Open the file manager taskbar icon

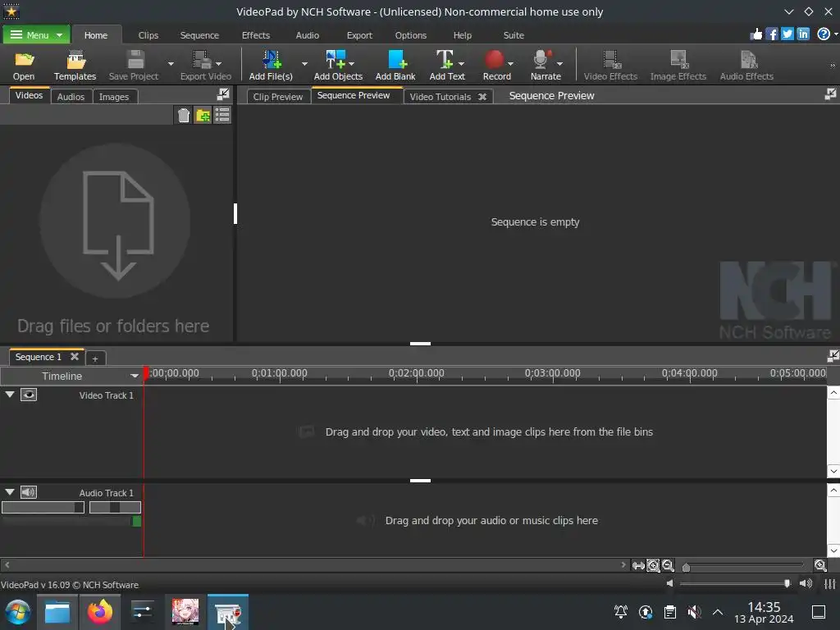click(57, 611)
